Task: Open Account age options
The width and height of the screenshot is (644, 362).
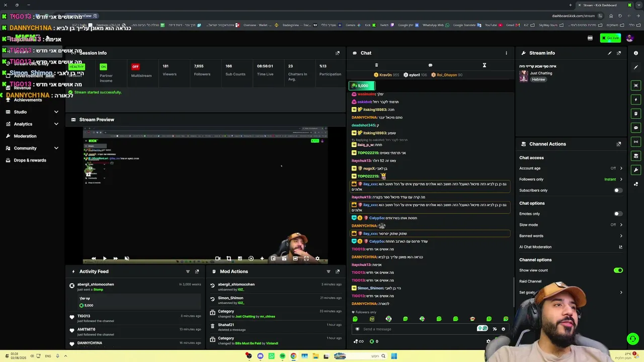Action: (x=571, y=168)
